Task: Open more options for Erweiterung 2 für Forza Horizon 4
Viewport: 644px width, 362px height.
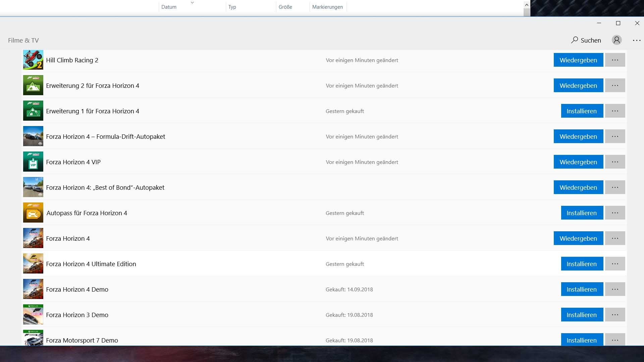Action: coord(615,85)
